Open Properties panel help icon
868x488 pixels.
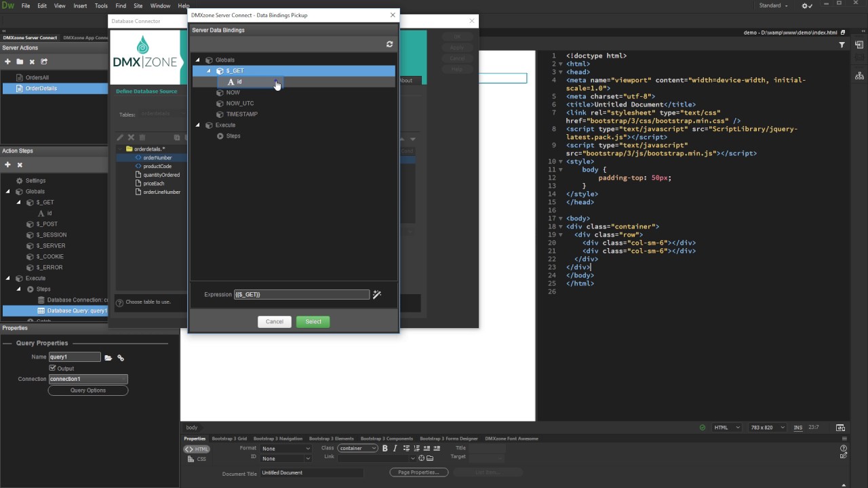[844, 448]
